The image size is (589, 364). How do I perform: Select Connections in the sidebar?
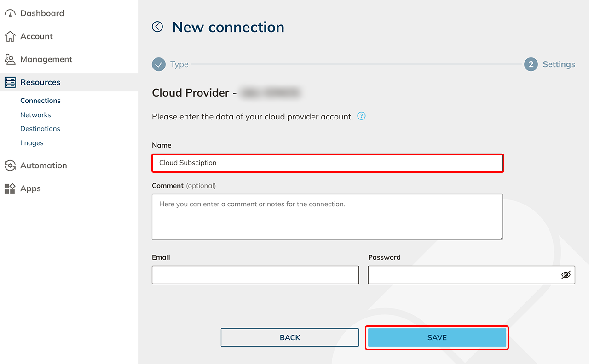tap(40, 101)
